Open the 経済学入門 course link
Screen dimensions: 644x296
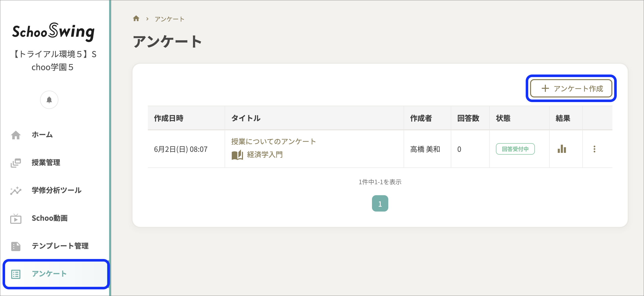[265, 154]
